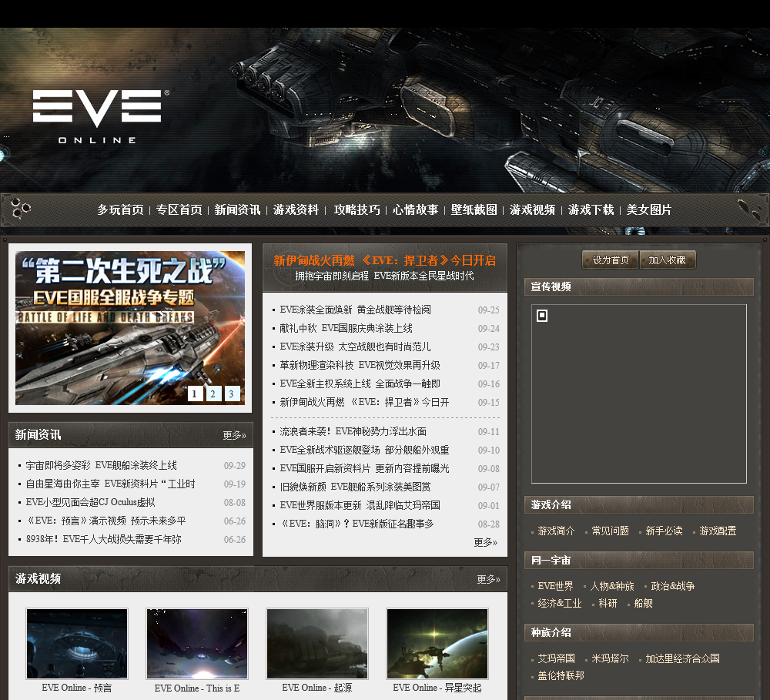Open article 旧貌焕新颜 EVE舰船系列涂装美图赏

pyautogui.click(x=355, y=487)
